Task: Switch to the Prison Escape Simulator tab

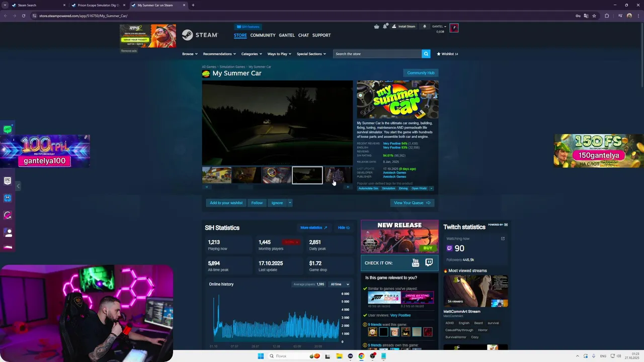Action: (98, 5)
